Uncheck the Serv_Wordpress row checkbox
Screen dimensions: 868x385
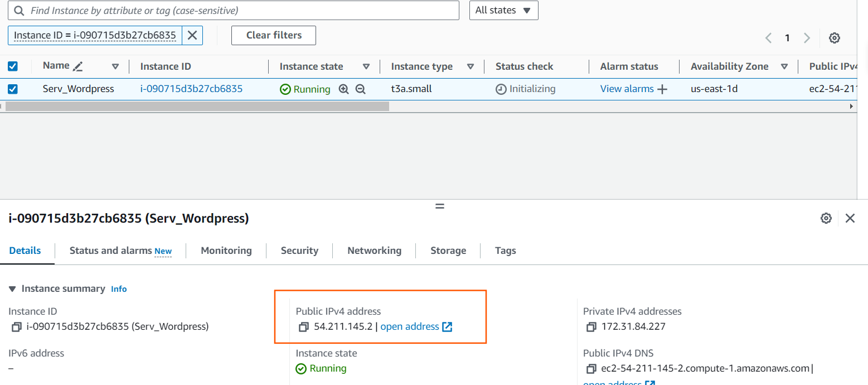point(13,89)
